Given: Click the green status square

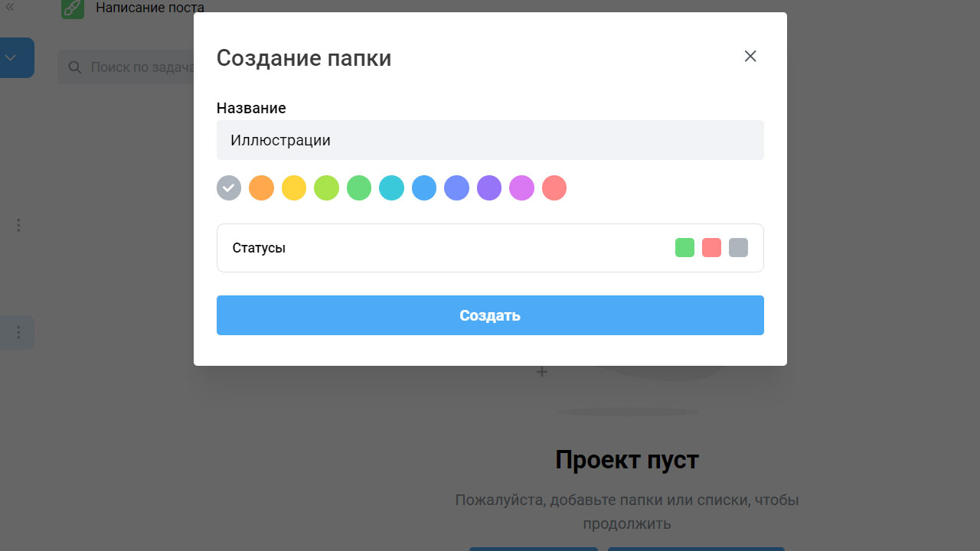Looking at the screenshot, I should [684, 247].
